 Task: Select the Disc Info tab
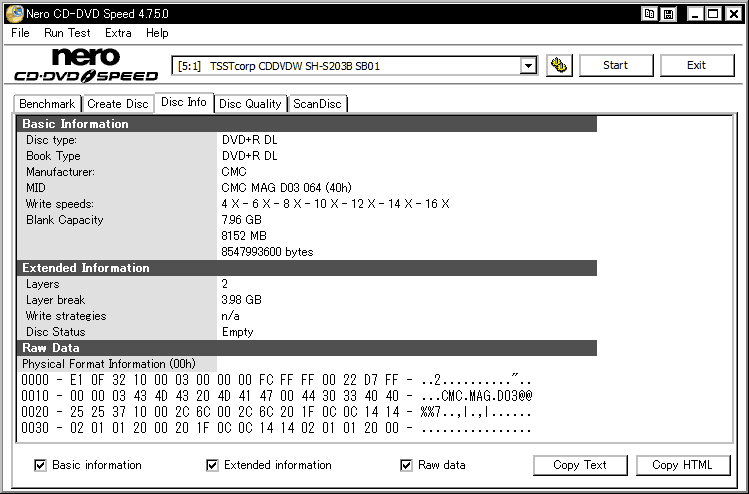[184, 102]
